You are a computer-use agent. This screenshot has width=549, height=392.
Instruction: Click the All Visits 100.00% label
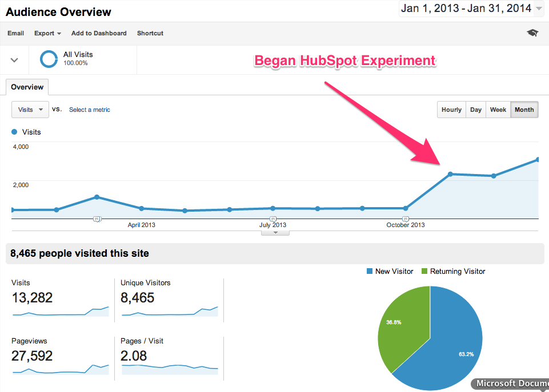[x=78, y=58]
